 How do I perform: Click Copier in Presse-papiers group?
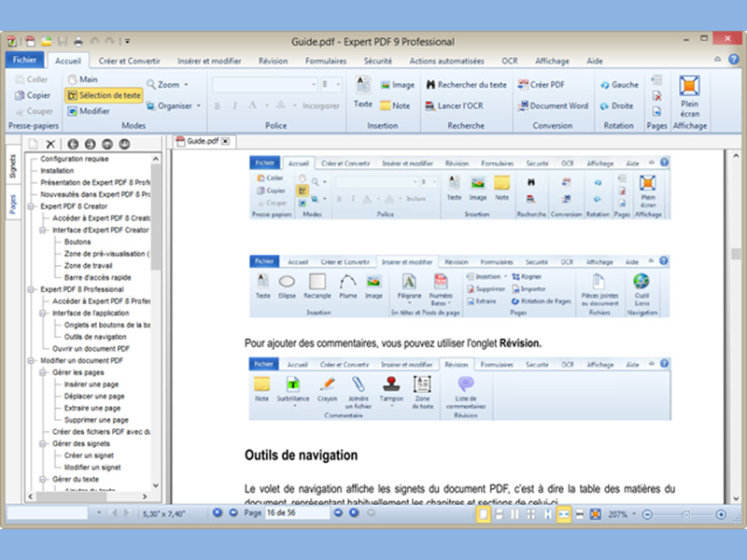pos(33,95)
